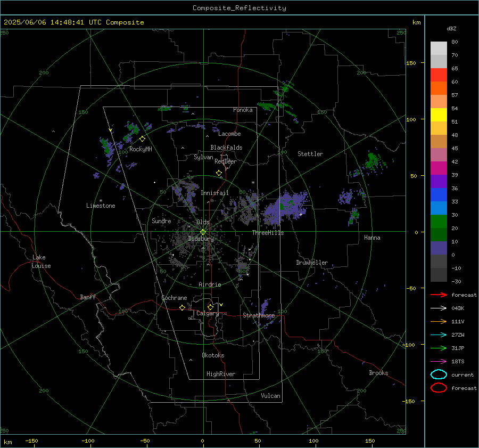Click the Calgary city label
Screen dimensions: 479x448
[x=208, y=313]
